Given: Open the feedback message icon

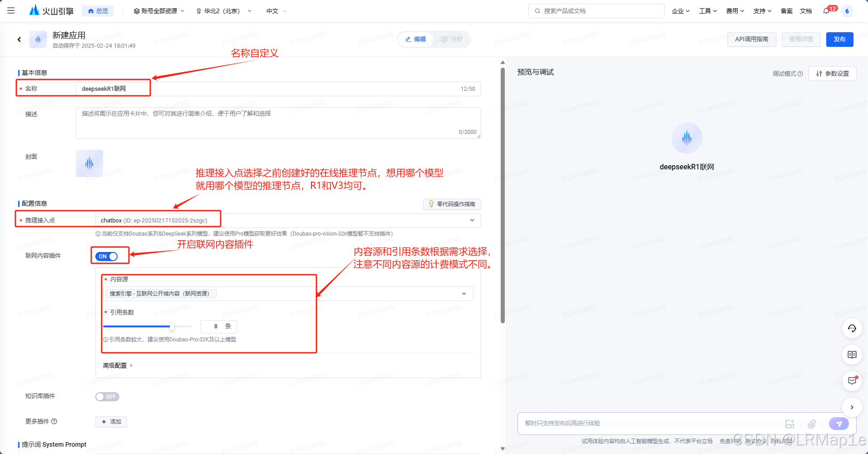Looking at the screenshot, I should tap(852, 381).
